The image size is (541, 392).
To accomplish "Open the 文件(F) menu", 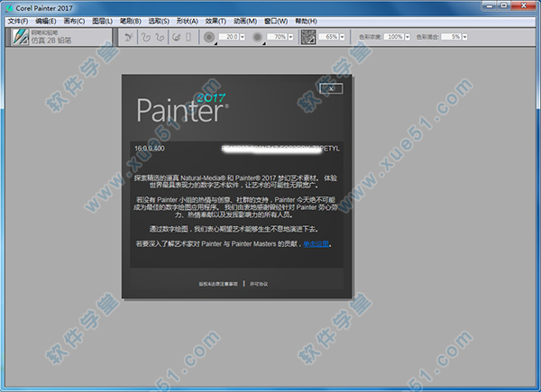I will click(x=18, y=20).
